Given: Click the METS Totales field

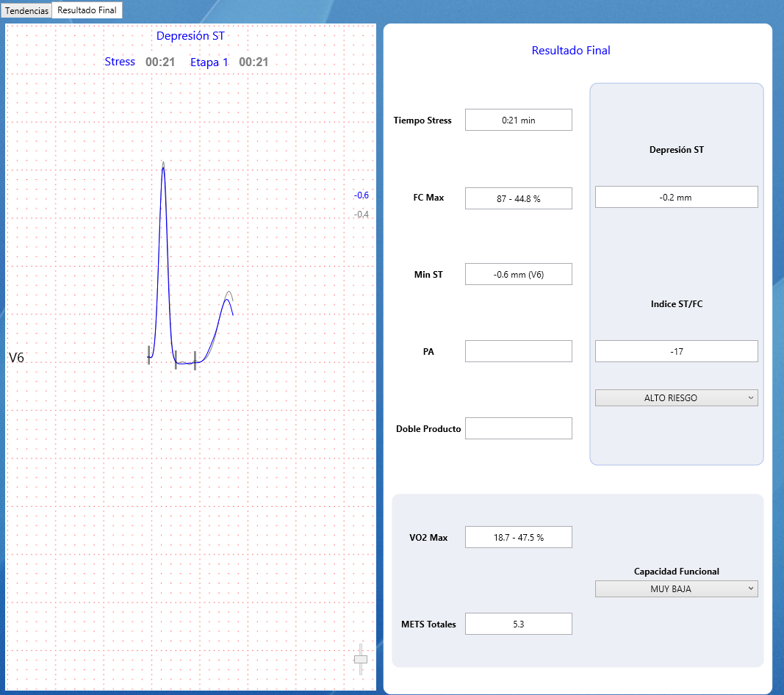Looking at the screenshot, I should (x=518, y=624).
